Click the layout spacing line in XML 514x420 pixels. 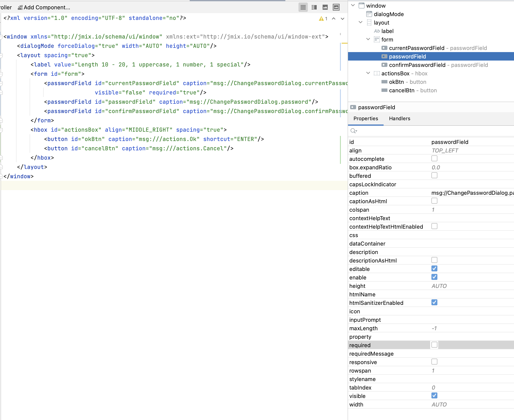56,55
